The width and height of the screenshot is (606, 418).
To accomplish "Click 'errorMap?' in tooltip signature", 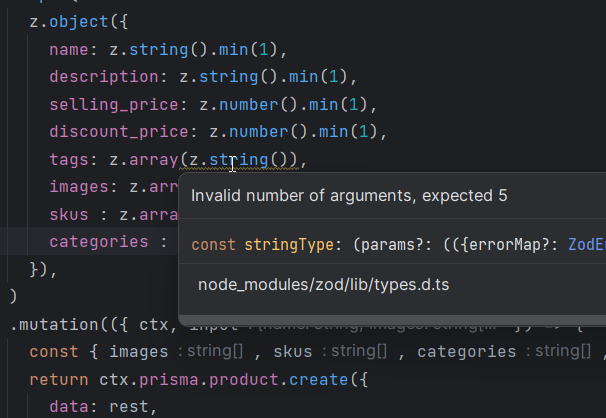I will pyautogui.click(x=509, y=245).
